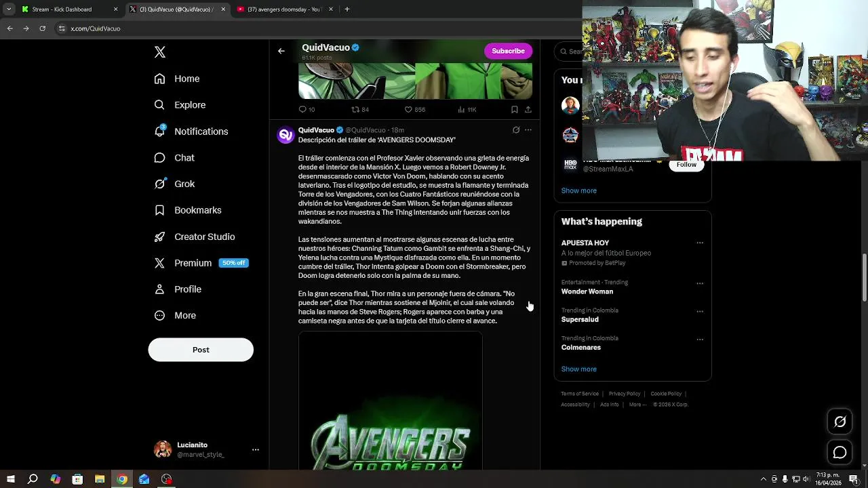Click Show more under the follow suggestions

tap(578, 190)
